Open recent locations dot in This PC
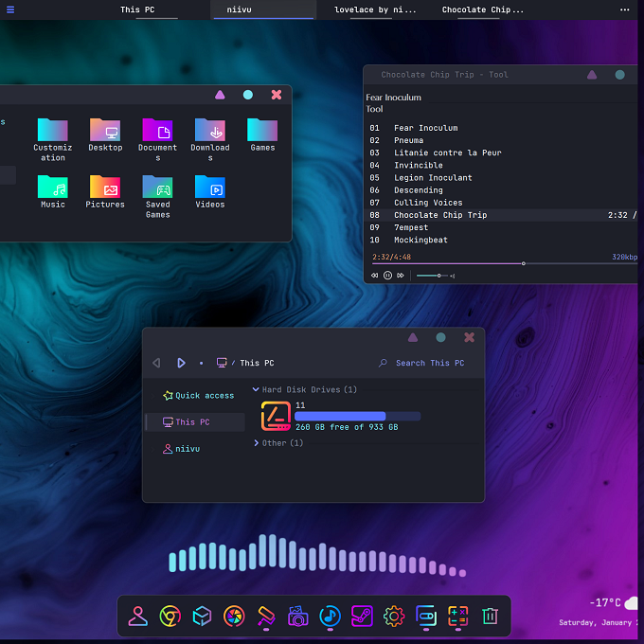Viewport: 644px width, 644px height. 201,363
